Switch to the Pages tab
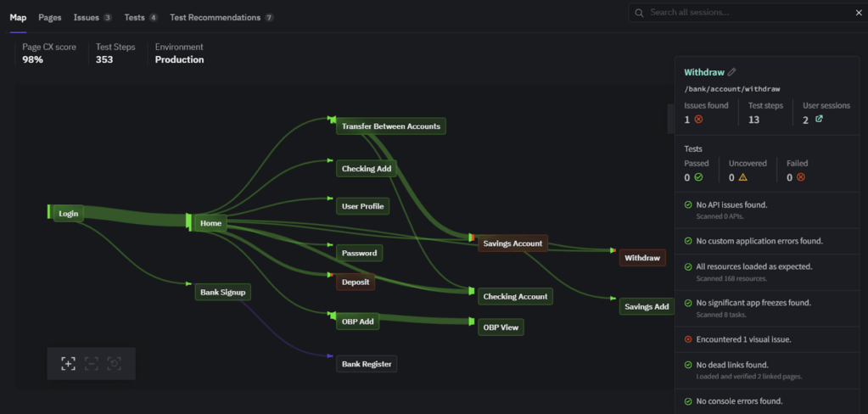The width and height of the screenshot is (868, 414). 50,17
